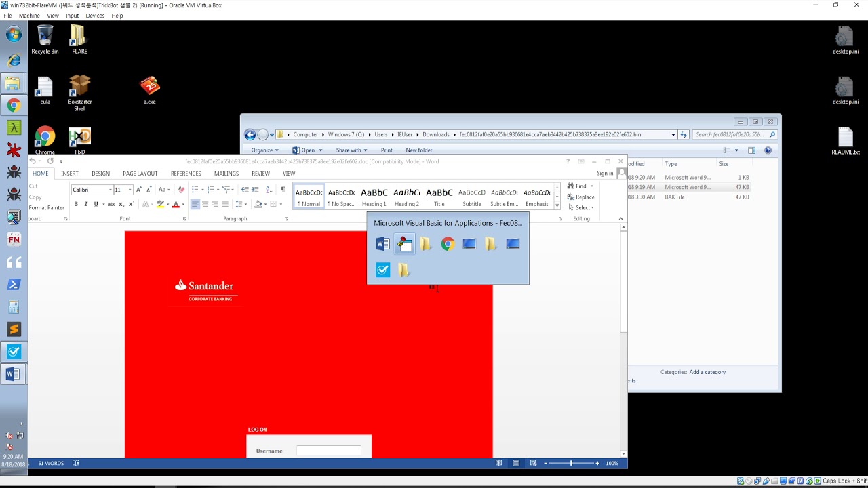Open the Font size 11 dropdown
Viewport: 868px width, 488px height.
click(130, 190)
